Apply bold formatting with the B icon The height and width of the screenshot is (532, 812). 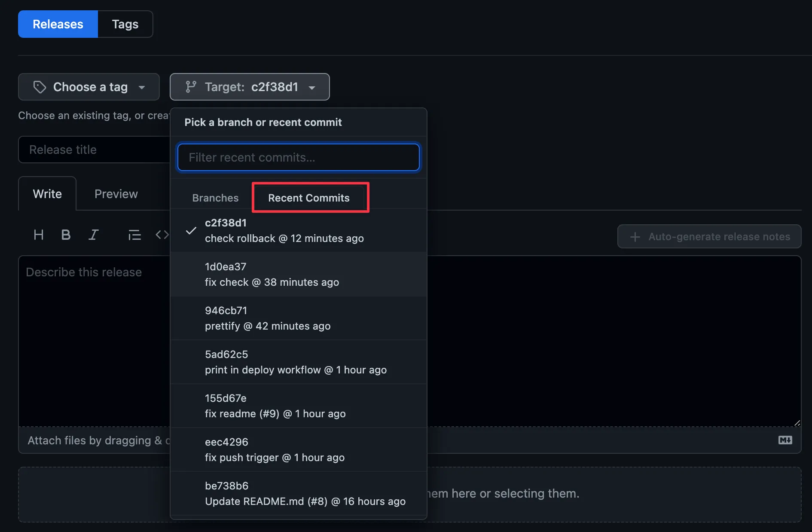click(66, 235)
